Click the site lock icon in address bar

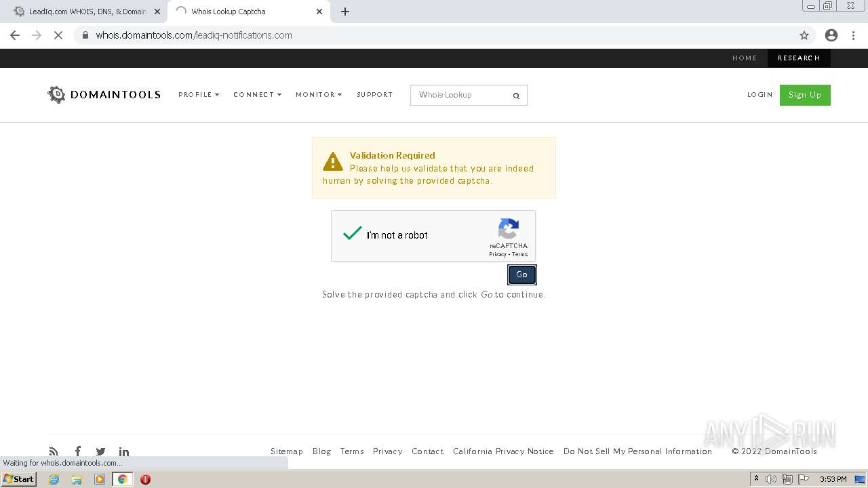85,35
